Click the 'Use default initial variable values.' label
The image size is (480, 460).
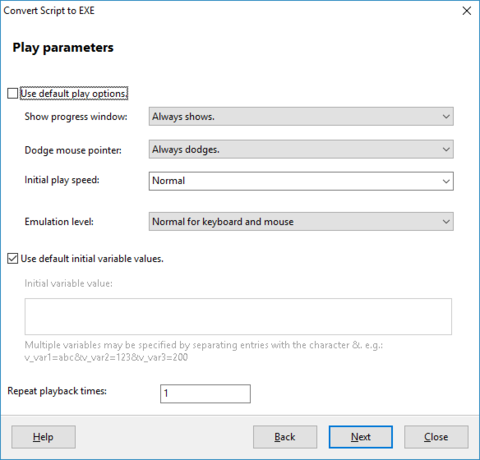[92, 259]
